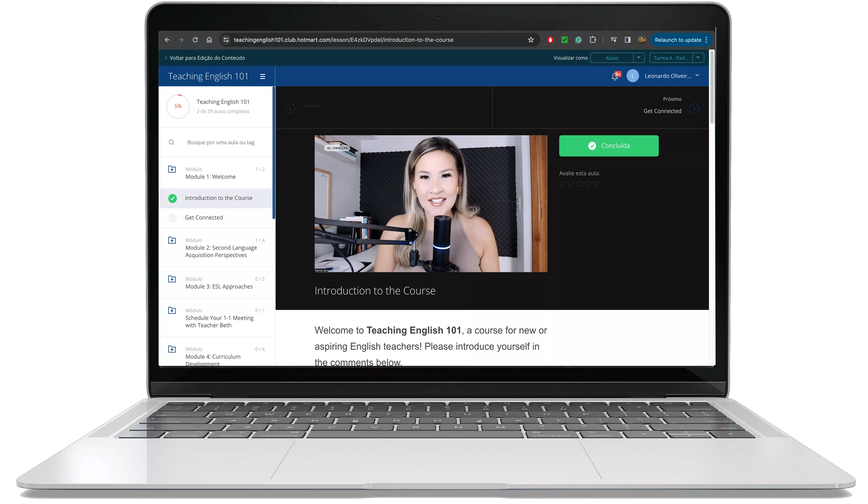Viewport: 868px width, 504px height.
Task: Click the Grammarly extension icon
Action: [578, 40]
